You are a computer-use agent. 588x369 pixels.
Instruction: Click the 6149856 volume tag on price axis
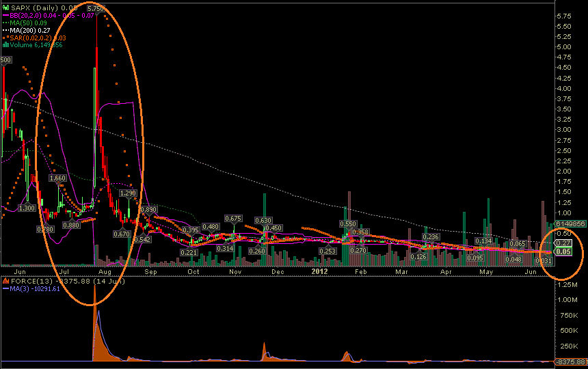[570, 223]
